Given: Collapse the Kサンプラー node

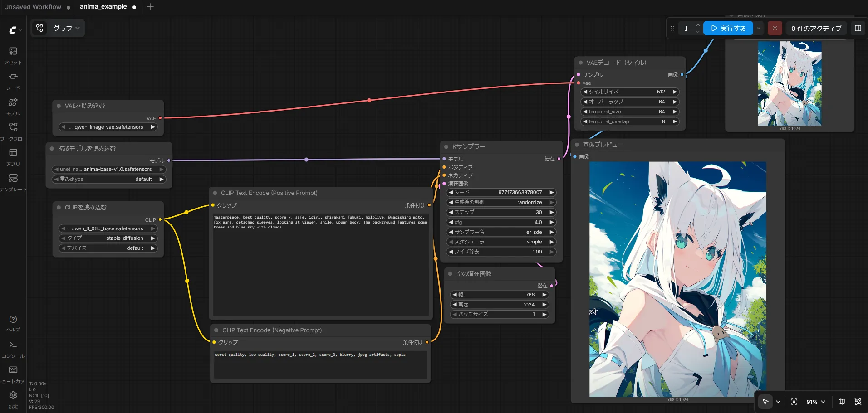Looking at the screenshot, I should (446, 147).
